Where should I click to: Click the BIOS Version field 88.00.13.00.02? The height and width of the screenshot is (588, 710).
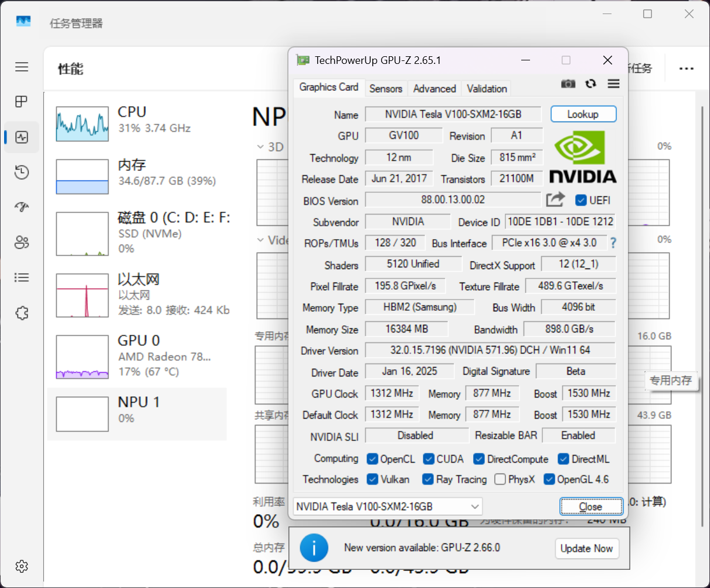click(x=453, y=199)
